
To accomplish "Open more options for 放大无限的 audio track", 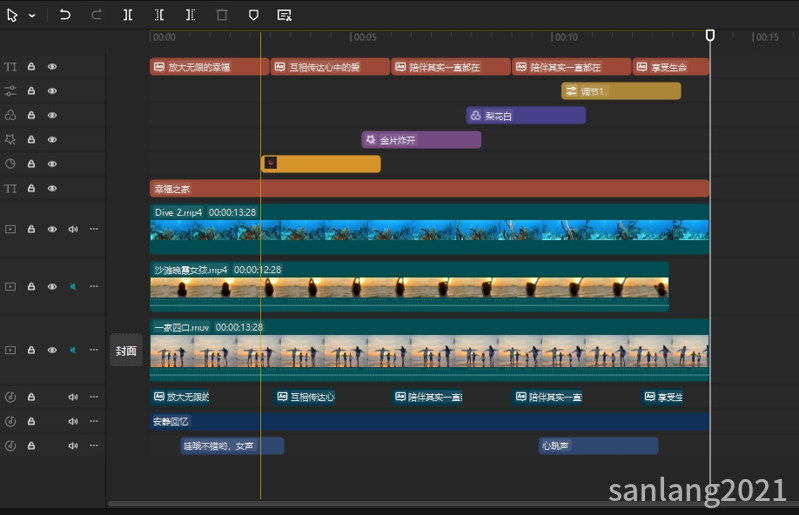I will coord(94,397).
